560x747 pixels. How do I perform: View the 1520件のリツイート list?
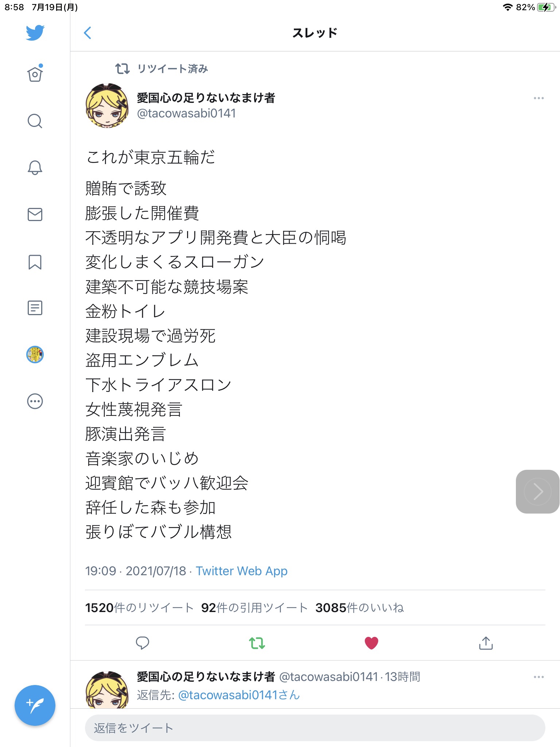point(139,608)
